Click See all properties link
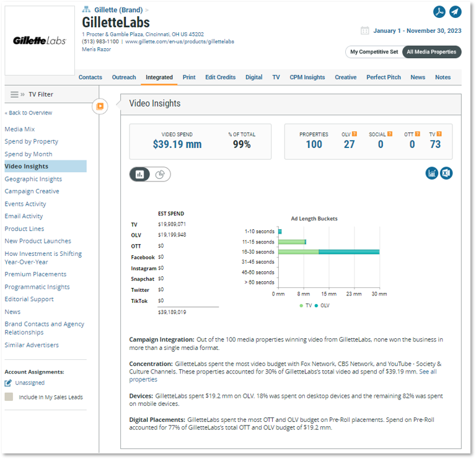 (x=283, y=375)
